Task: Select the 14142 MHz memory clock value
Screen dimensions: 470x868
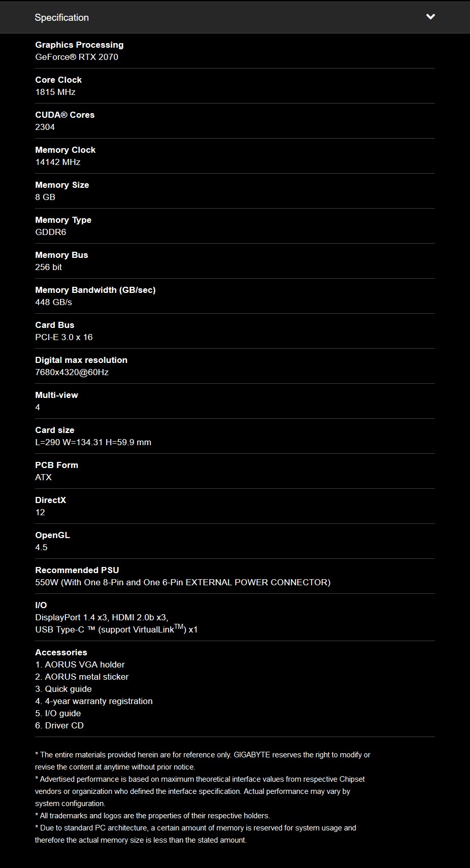Action: point(58,162)
